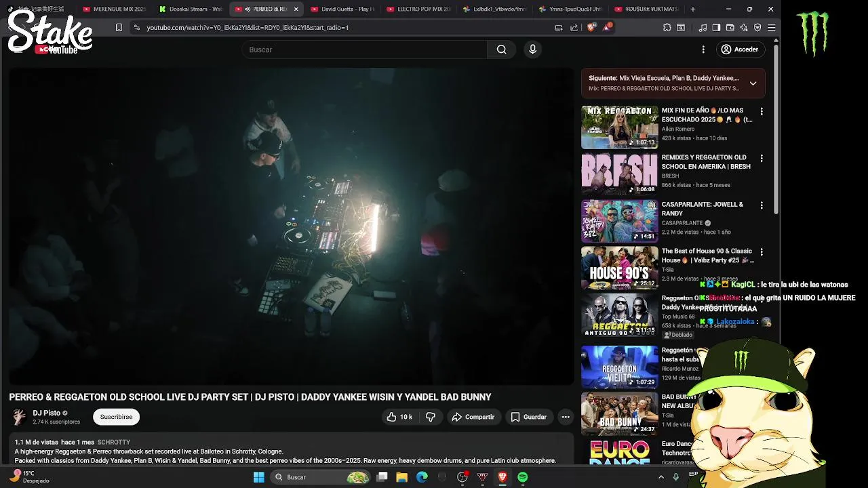The height and width of the screenshot is (488, 868).
Task: Open Brave browser from the taskbar
Action: (x=502, y=477)
